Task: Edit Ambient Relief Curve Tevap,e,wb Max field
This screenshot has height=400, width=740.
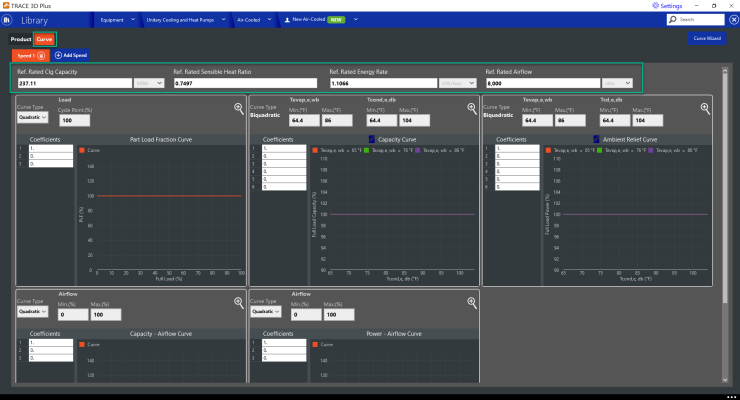Action: coord(570,120)
